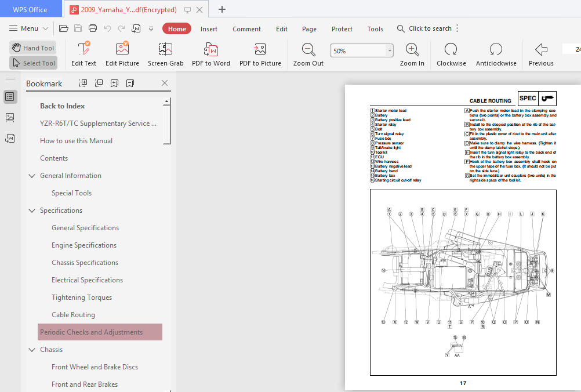
Task: Click the Redo arrow icon
Action: click(x=122, y=28)
